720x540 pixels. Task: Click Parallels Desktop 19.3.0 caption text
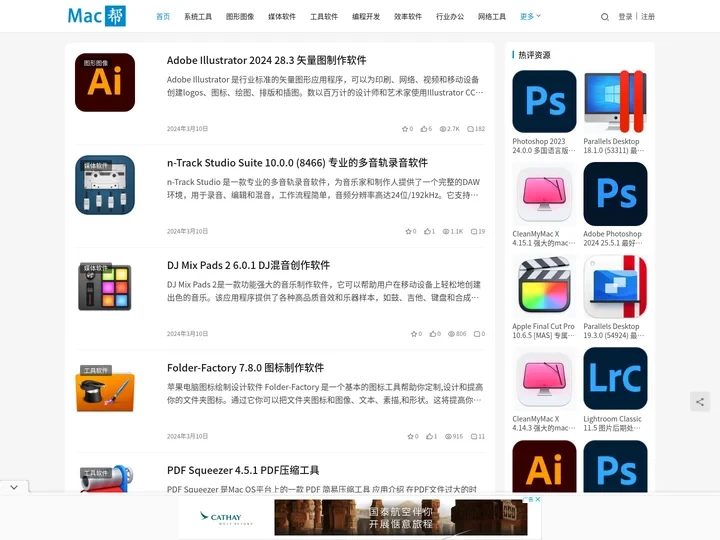[613, 331]
